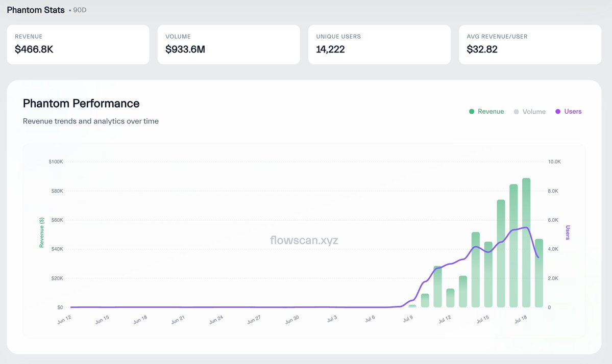Click the Jun 15 date label
Screen dimensions: 612x364
point(102,320)
